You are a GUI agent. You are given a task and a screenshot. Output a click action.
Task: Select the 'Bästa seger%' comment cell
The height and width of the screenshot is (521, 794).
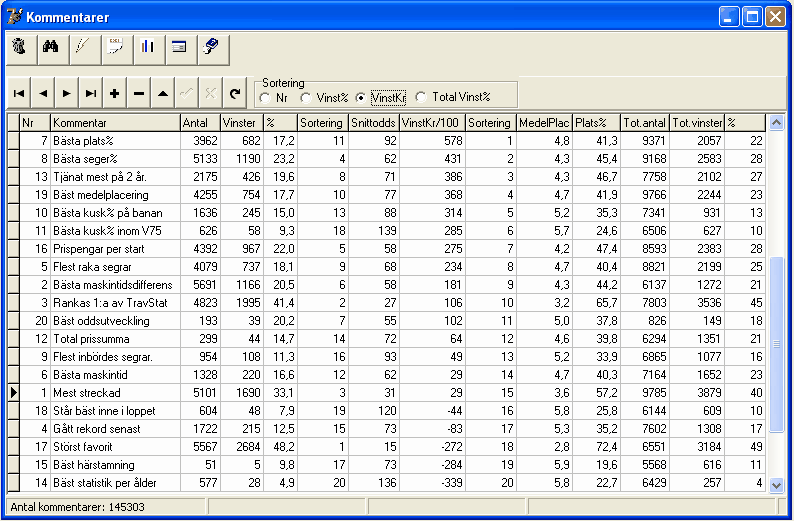pos(115,159)
